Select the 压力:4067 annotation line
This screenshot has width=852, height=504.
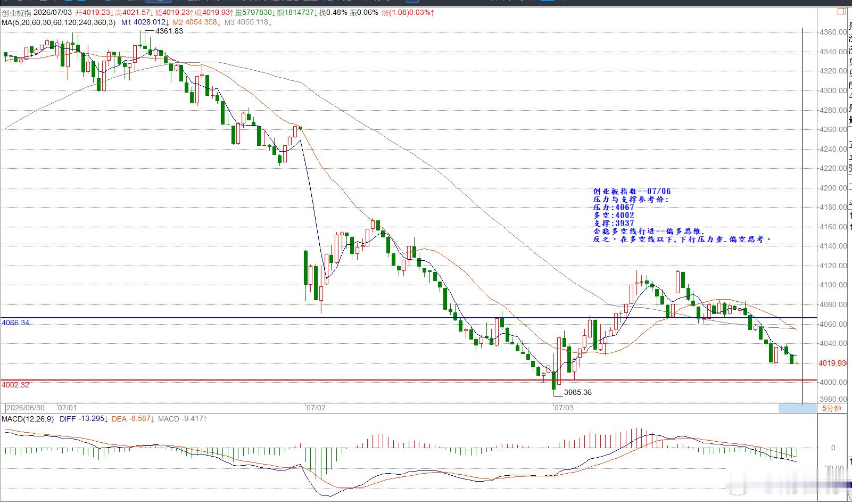[614, 208]
